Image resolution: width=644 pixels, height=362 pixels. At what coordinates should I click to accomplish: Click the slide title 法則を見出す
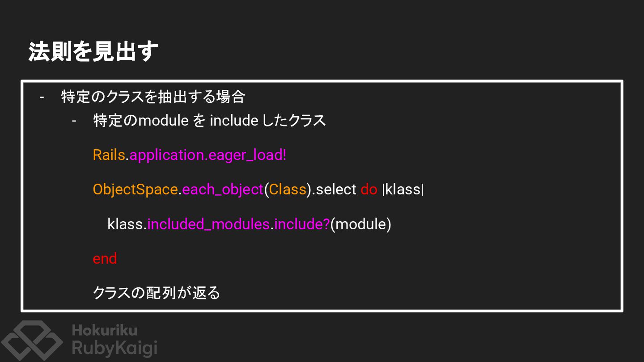tap(93, 52)
